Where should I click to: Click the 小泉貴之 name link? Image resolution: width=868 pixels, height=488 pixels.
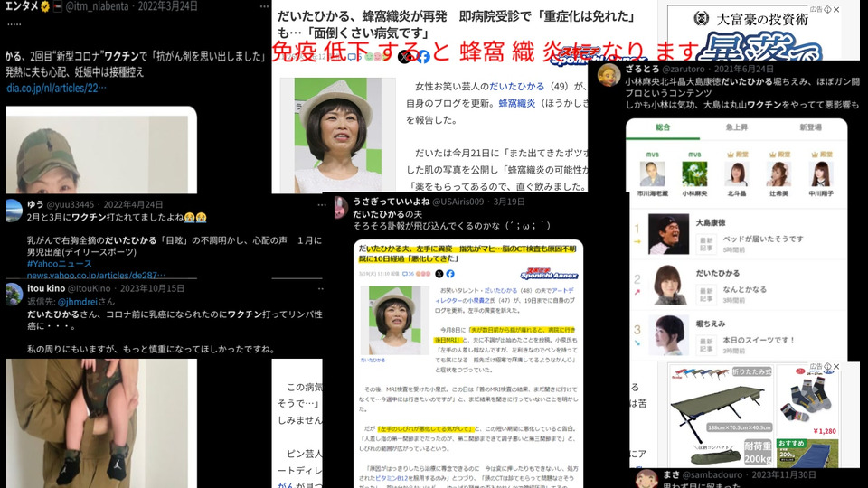tap(478, 300)
